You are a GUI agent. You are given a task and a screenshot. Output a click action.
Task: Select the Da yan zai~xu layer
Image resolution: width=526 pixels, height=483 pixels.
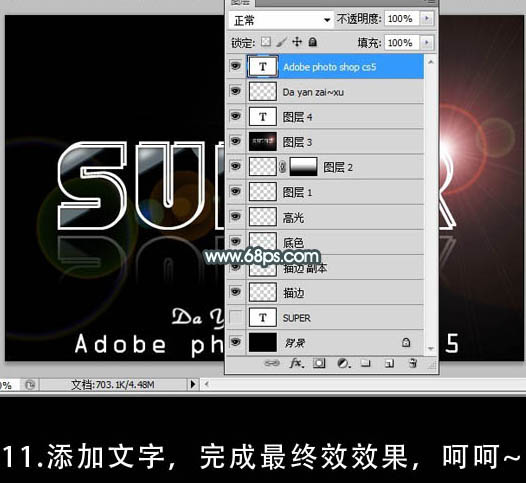click(x=325, y=92)
